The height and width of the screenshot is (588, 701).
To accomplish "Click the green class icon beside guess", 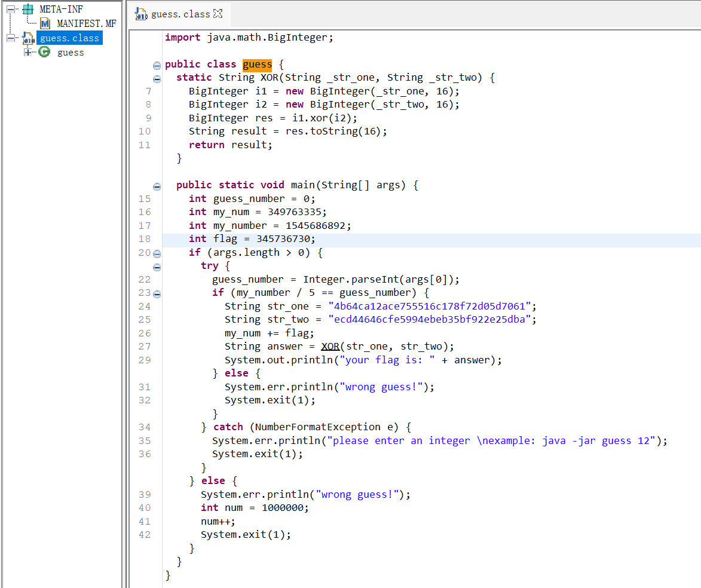I will pos(44,53).
